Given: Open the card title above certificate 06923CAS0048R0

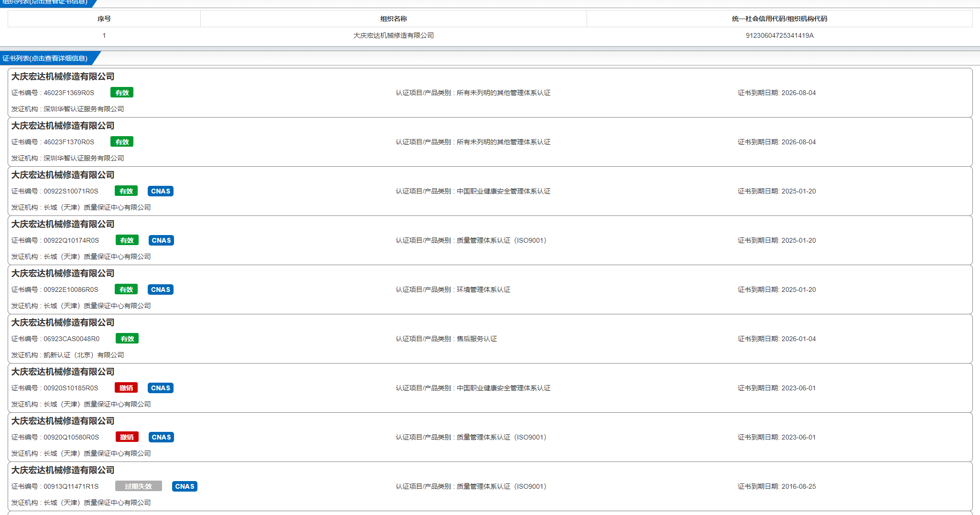Looking at the screenshot, I should pos(63,322).
